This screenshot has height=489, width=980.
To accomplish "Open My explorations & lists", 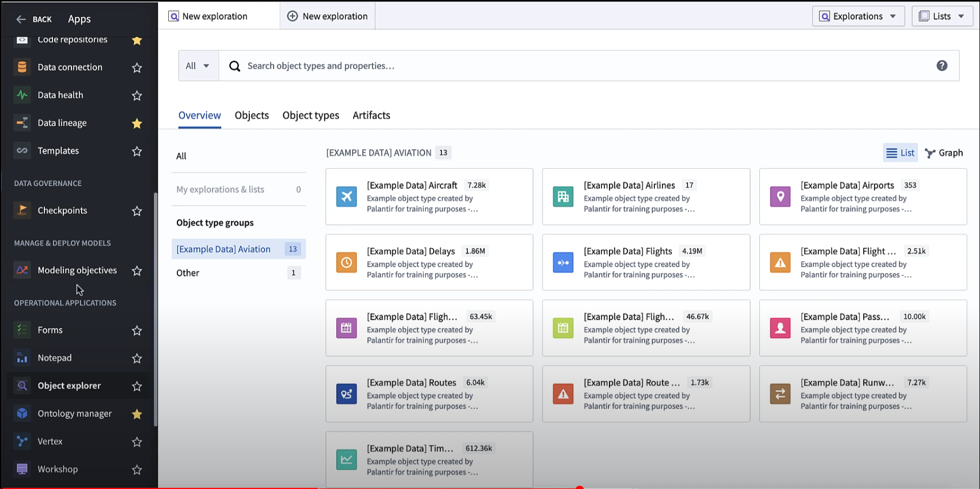I will pyautogui.click(x=239, y=190).
